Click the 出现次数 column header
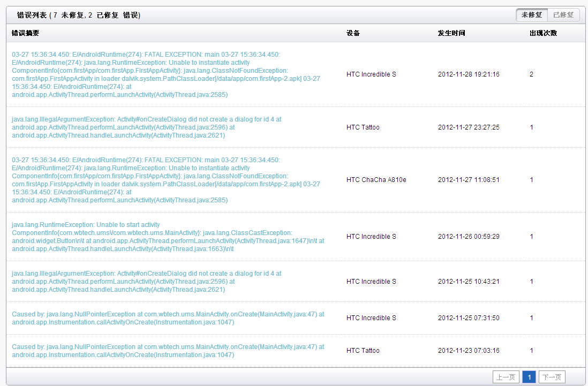The height and width of the screenshot is (386, 588). tap(544, 33)
